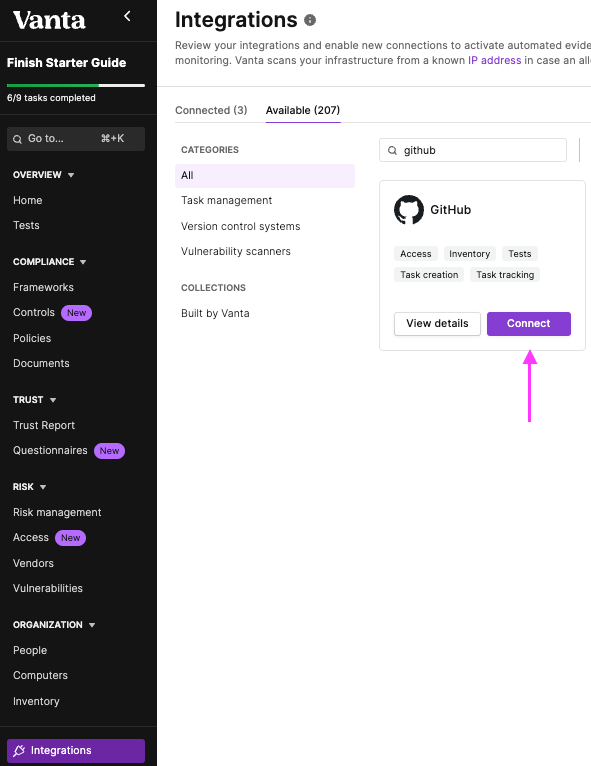This screenshot has height=766, width=591.
Task: Open Policies page
Action: [x=32, y=338]
